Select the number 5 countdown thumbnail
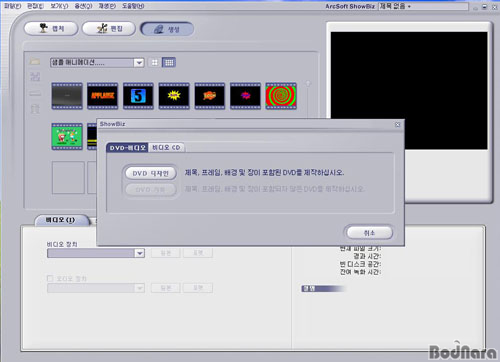This screenshot has height=362, width=500. coord(138,96)
